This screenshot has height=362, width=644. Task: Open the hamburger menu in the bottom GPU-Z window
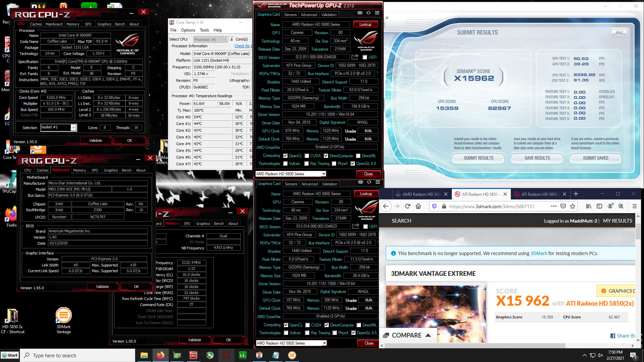pos(378,182)
